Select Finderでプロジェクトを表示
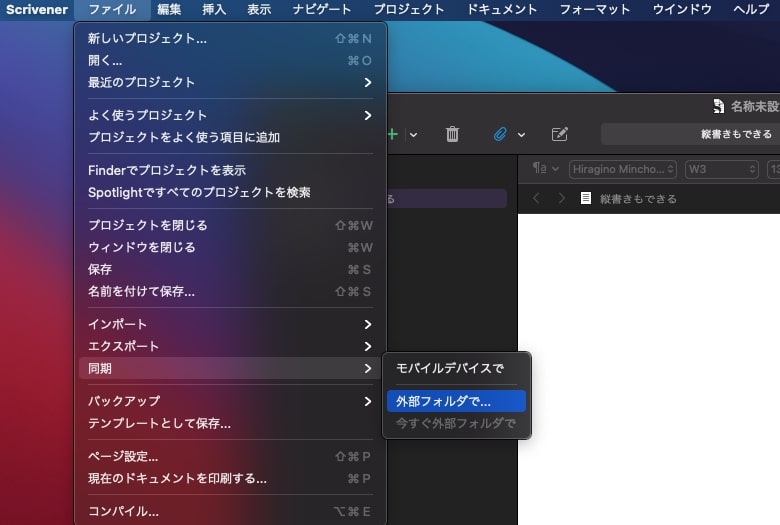 [x=230, y=170]
